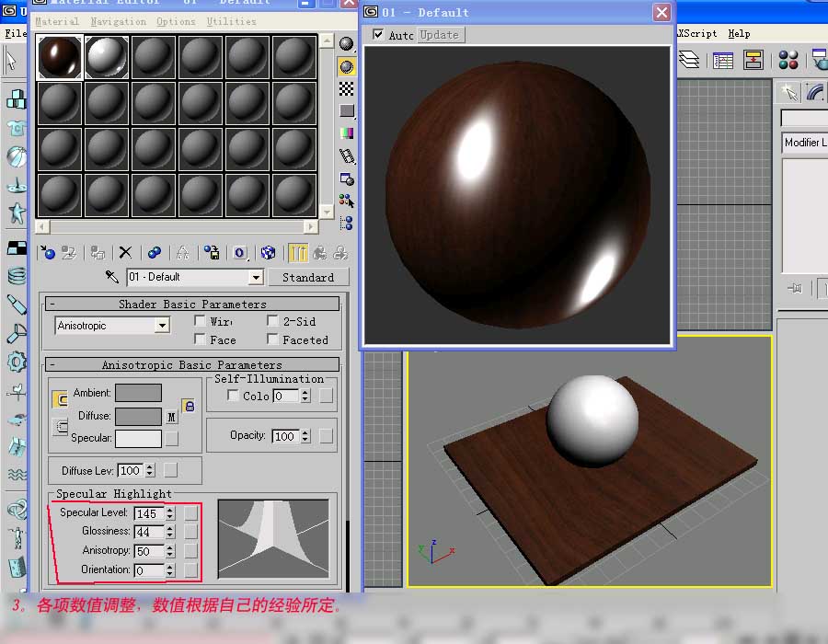Expand the 01 - Default material name dropdown
Image resolution: width=828 pixels, height=644 pixels.
(256, 277)
